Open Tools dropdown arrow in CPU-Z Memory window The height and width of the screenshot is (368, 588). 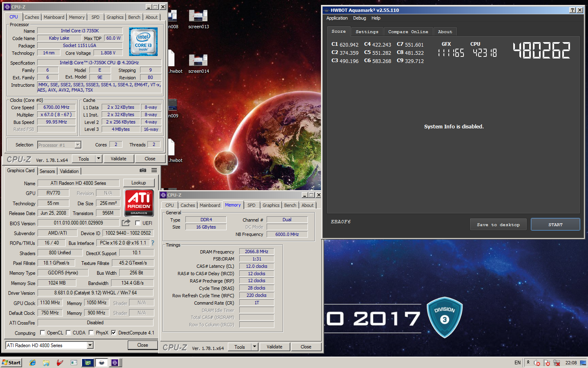coord(254,347)
